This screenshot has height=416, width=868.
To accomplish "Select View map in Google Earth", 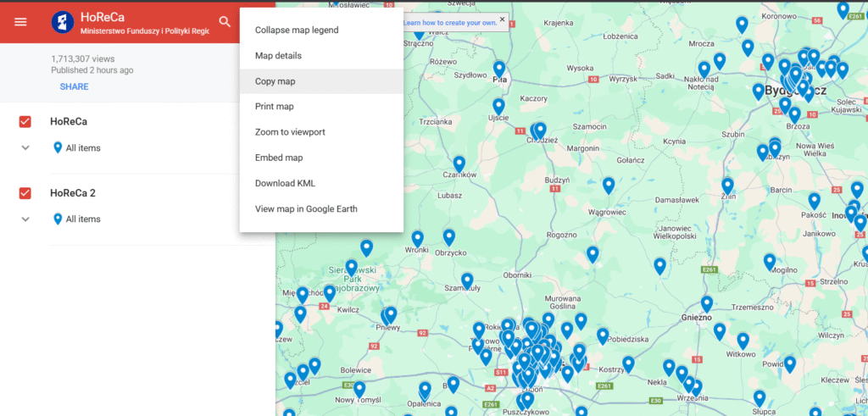I will click(306, 208).
